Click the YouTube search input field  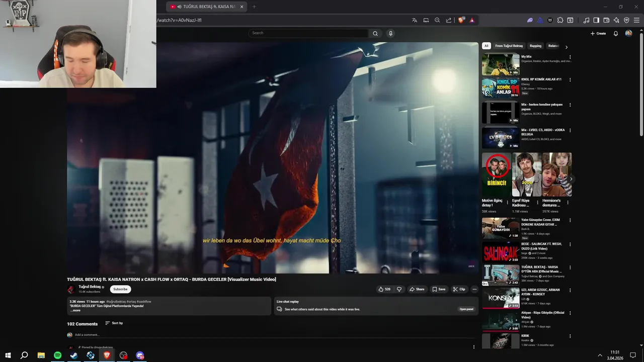[308, 33]
